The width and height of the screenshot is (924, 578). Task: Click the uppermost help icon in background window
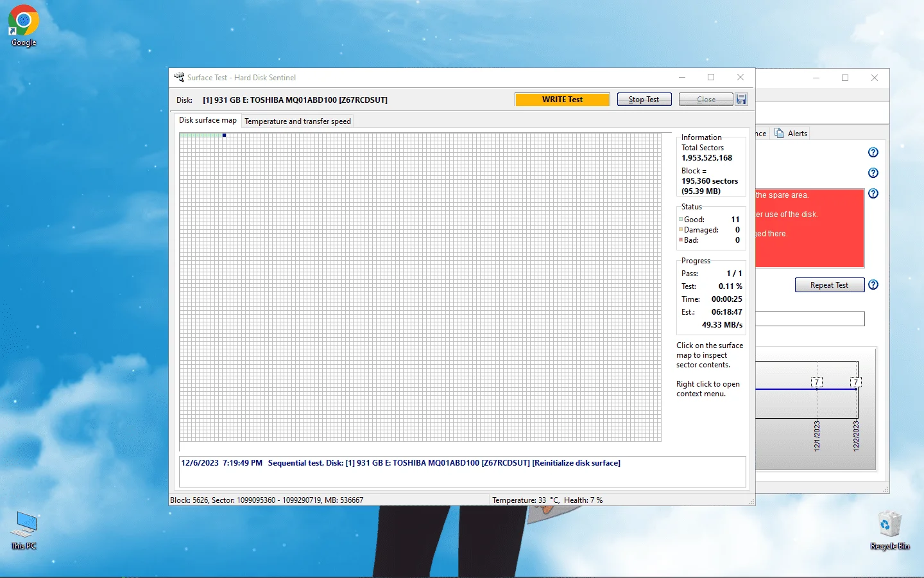873,152
